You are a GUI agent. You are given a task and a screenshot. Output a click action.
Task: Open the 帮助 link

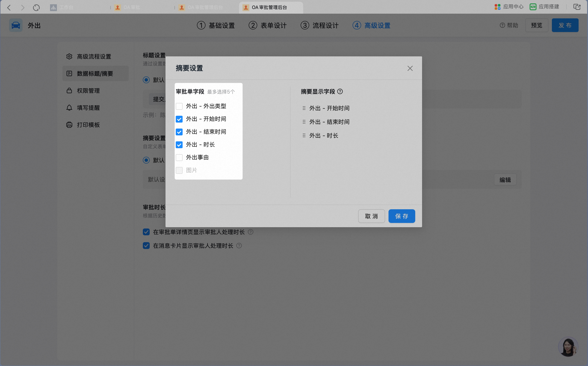(x=509, y=25)
